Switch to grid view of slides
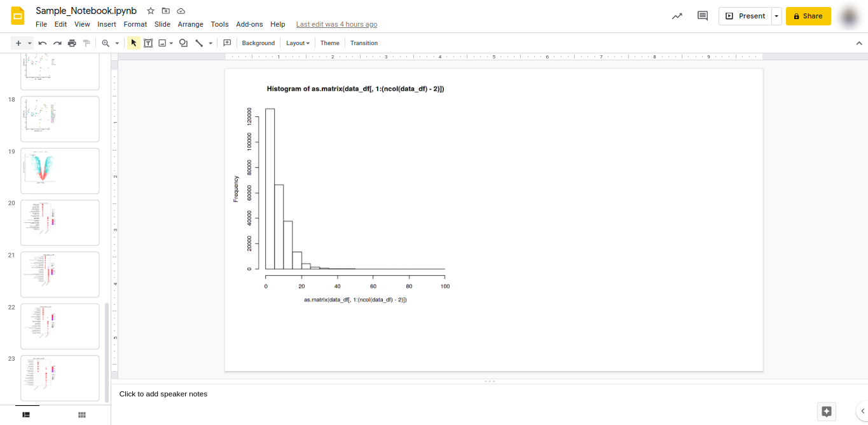 81,414
